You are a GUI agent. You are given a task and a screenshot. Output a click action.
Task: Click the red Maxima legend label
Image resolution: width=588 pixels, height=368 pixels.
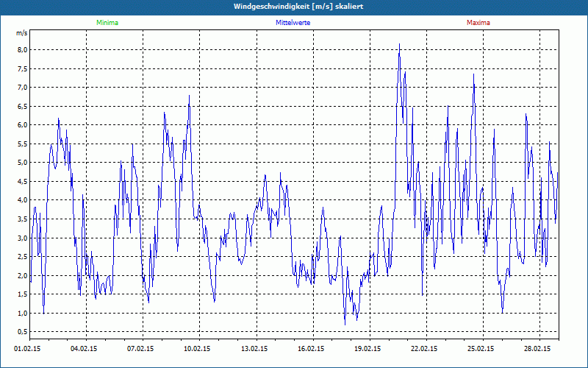tap(478, 23)
